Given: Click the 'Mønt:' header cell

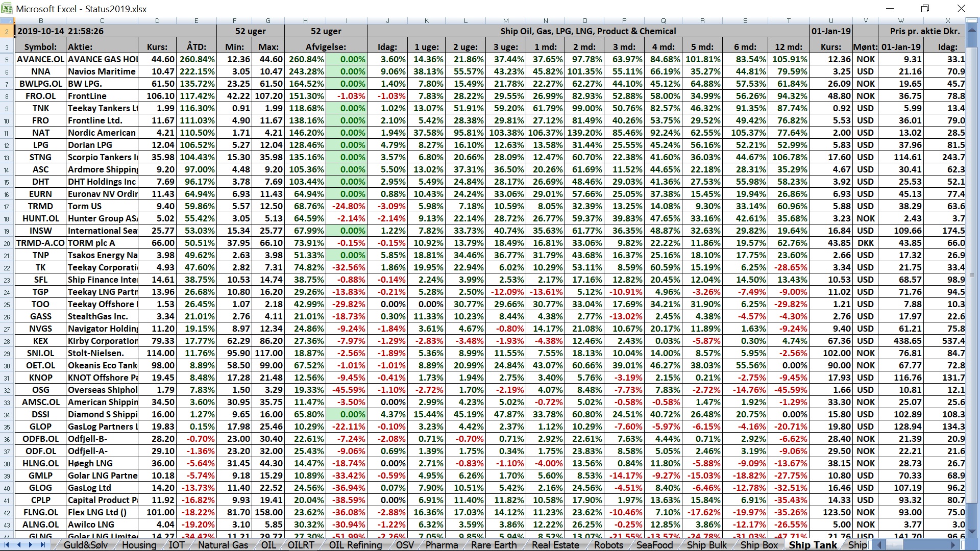Looking at the screenshot, I should [865, 47].
